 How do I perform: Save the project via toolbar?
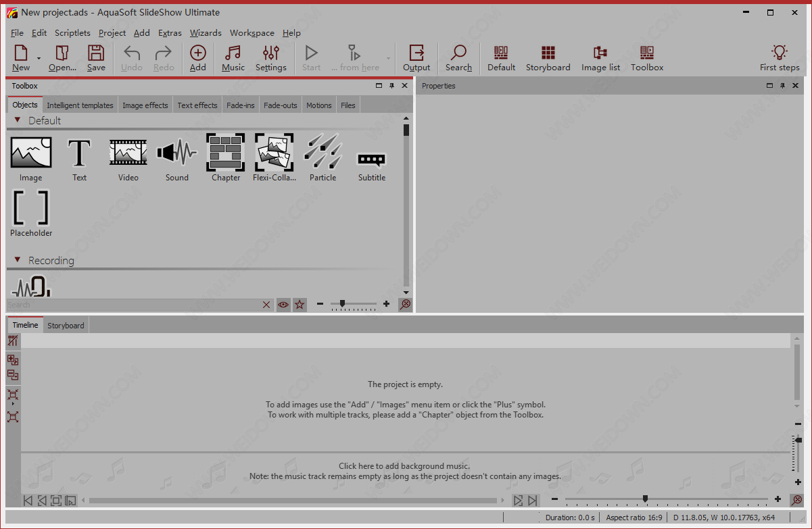coord(96,58)
